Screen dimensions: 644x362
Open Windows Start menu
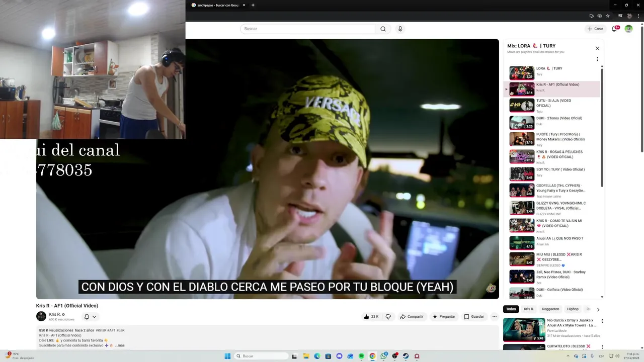pyautogui.click(x=227, y=356)
